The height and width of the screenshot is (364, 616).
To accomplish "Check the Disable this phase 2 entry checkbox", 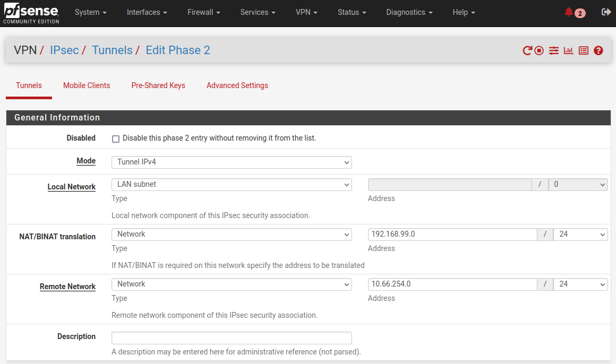I will pos(116,138).
